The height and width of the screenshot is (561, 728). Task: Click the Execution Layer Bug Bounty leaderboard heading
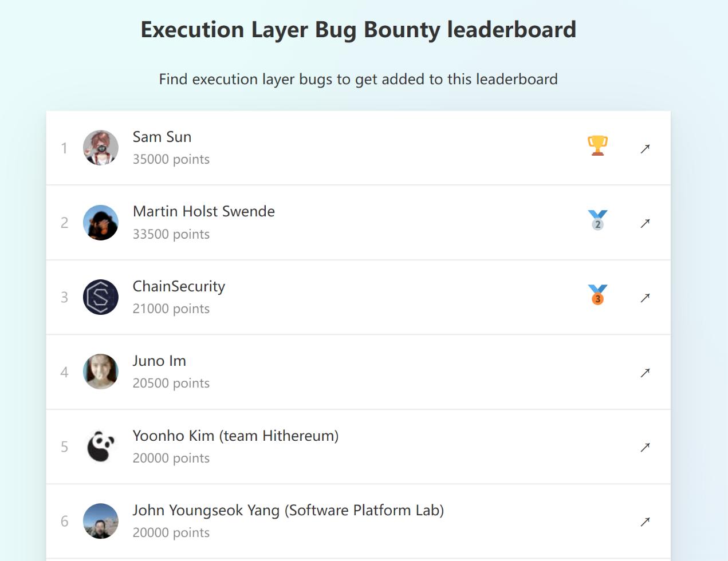359,30
